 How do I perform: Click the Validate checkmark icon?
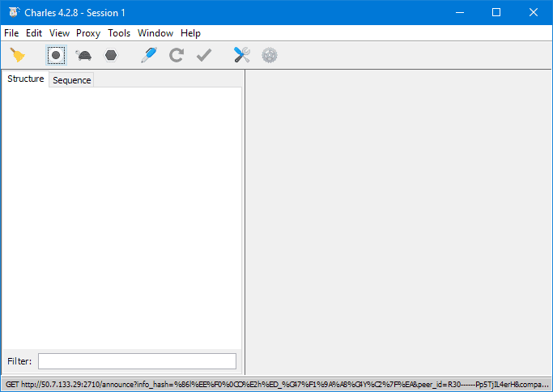204,55
